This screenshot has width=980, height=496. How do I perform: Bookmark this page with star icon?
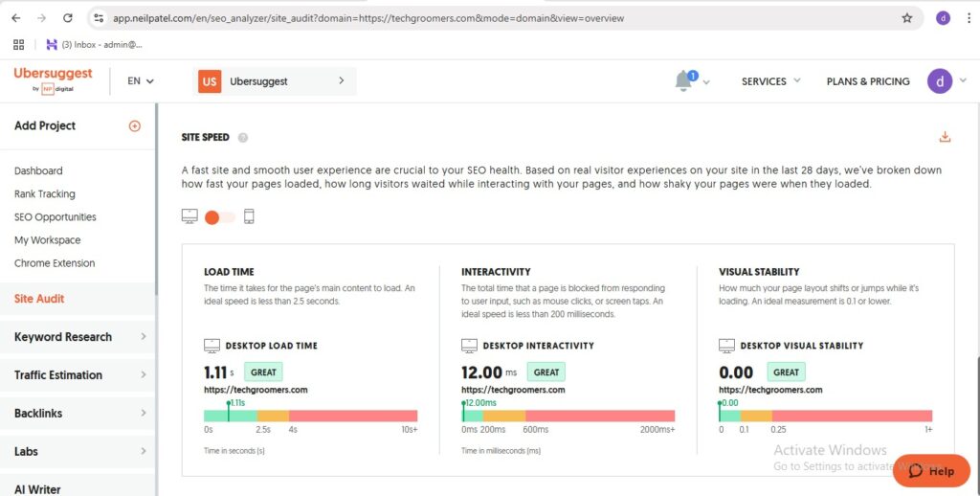907,18
